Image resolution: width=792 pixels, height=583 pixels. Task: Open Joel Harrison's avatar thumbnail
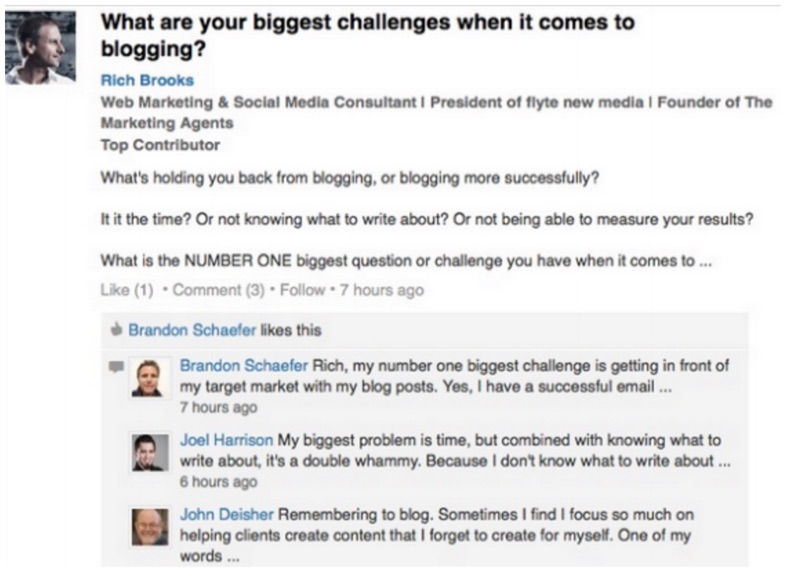[x=150, y=453]
